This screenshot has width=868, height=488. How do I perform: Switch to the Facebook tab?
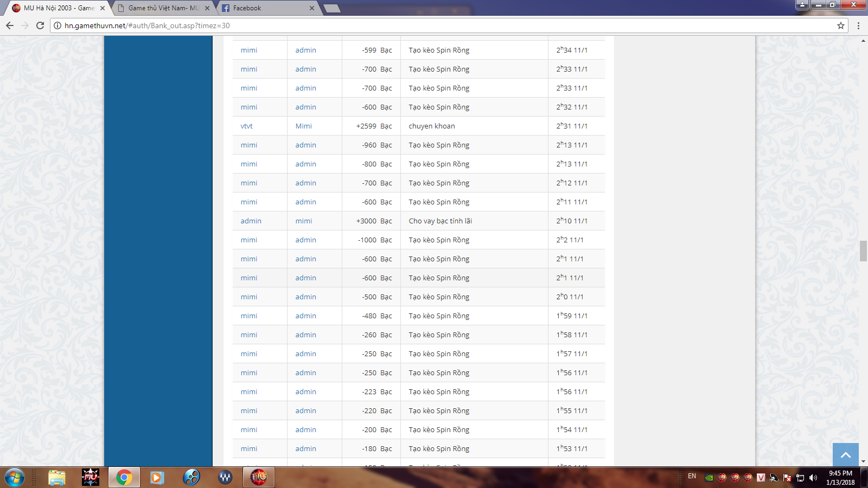(x=267, y=8)
